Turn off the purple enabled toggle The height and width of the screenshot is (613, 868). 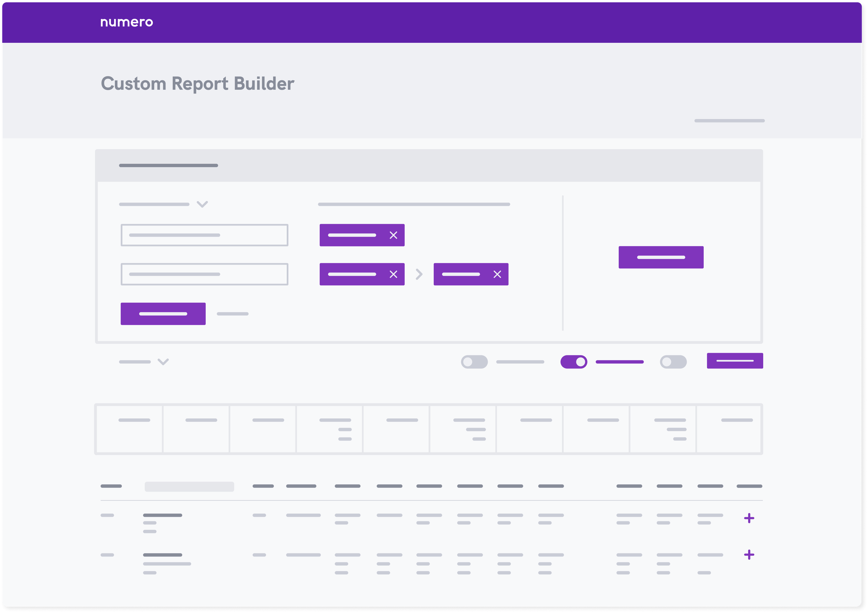(x=574, y=362)
